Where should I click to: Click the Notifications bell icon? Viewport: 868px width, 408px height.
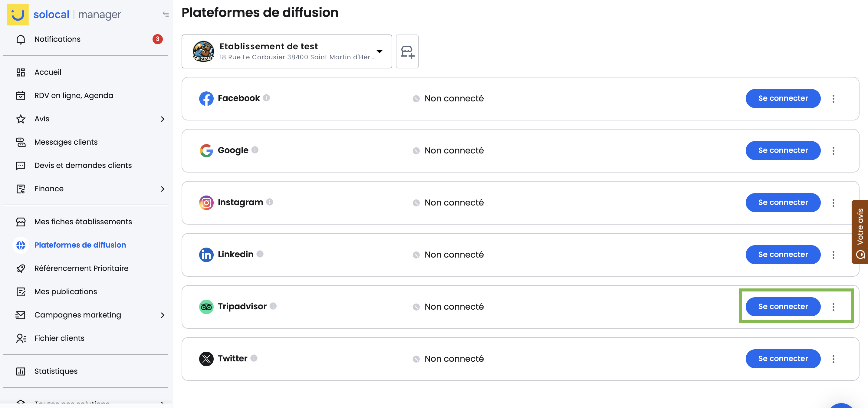point(21,39)
